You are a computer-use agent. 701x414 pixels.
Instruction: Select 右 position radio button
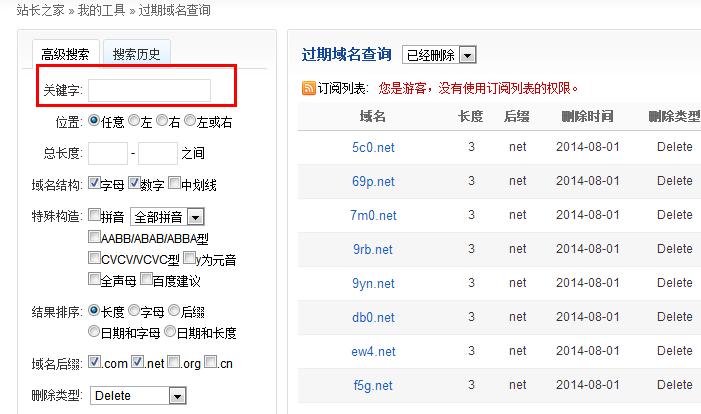(161, 120)
